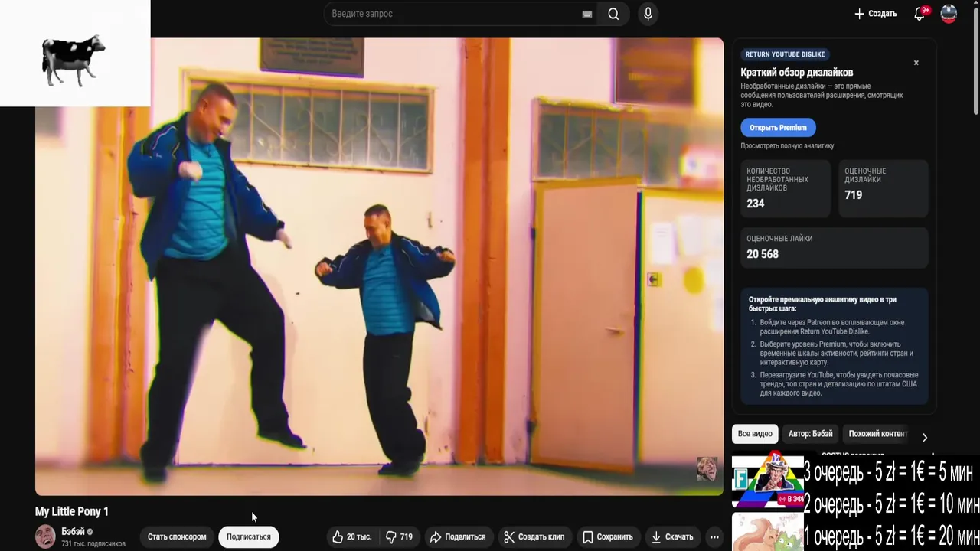
Task: Open the three-dot more actions menu
Action: (714, 536)
